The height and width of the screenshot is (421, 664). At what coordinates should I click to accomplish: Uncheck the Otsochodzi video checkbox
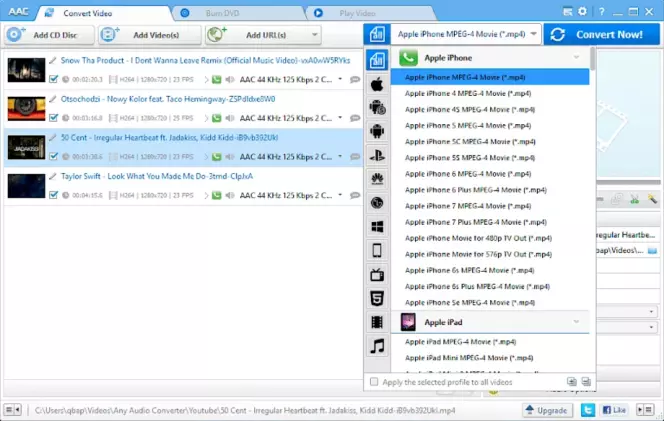pos(53,118)
